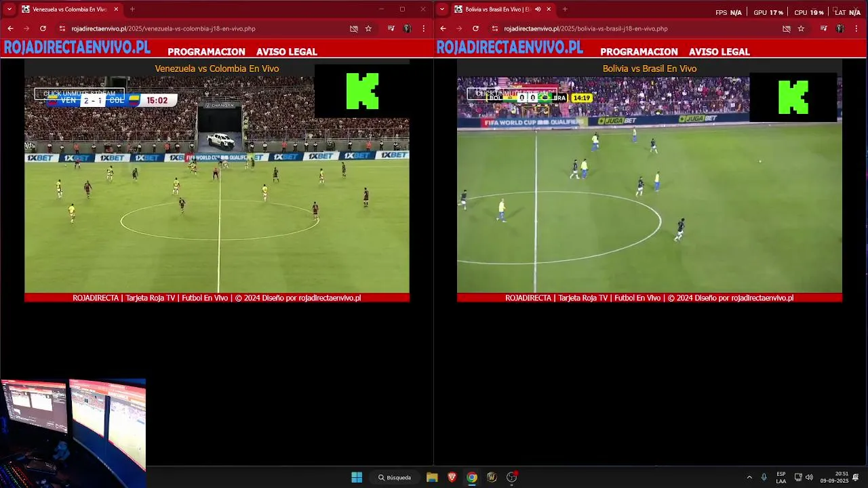The width and height of the screenshot is (868, 488).
Task: Select the Bolivia vs Brasil En Vivo tab
Action: click(503, 9)
